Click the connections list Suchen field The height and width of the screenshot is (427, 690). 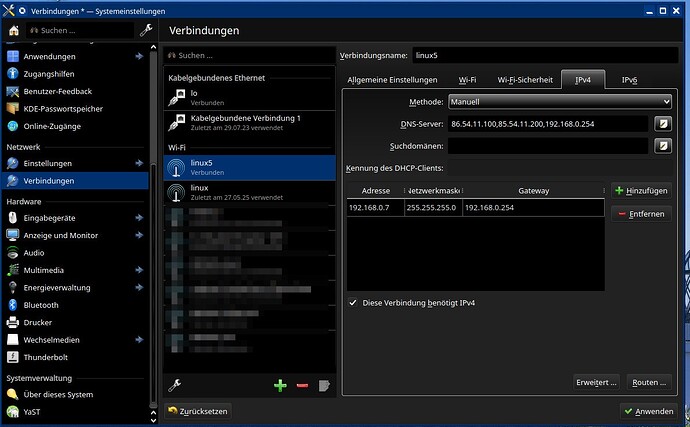click(250, 55)
